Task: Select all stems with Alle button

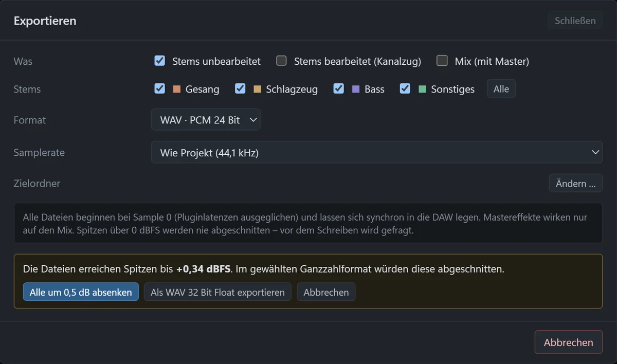Action: 501,89
